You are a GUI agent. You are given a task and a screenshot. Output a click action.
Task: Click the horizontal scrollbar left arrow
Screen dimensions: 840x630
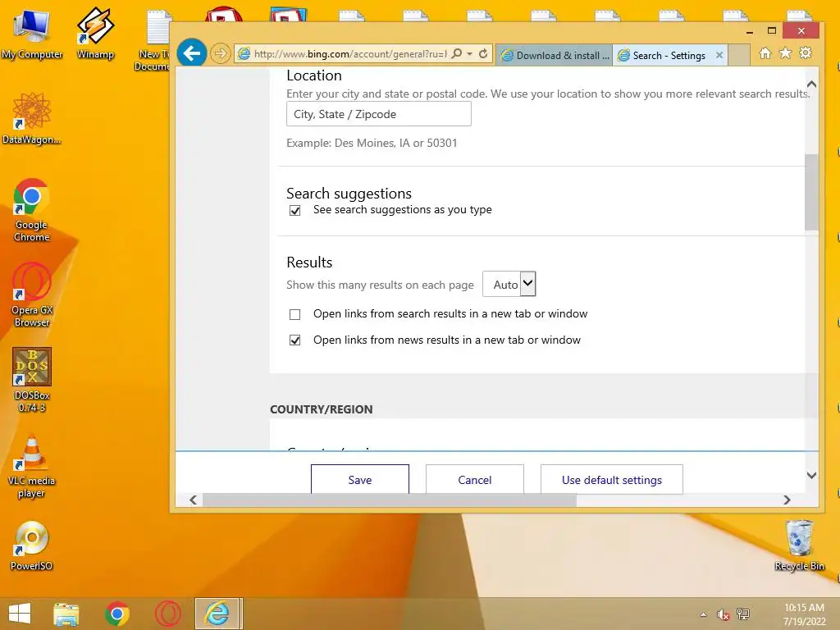[194, 500]
